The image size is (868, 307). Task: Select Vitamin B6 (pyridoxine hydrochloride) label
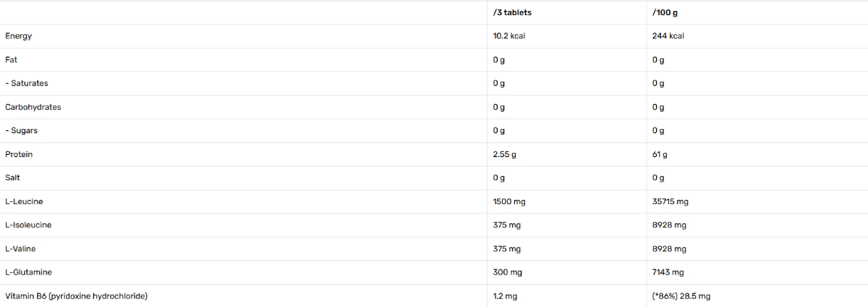pyautogui.click(x=77, y=296)
